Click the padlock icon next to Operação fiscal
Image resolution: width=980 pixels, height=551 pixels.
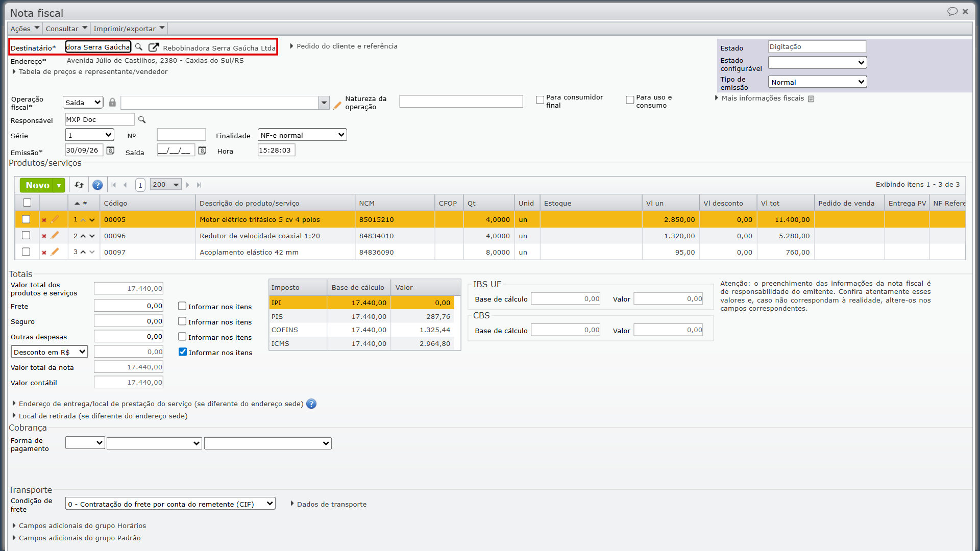point(112,103)
